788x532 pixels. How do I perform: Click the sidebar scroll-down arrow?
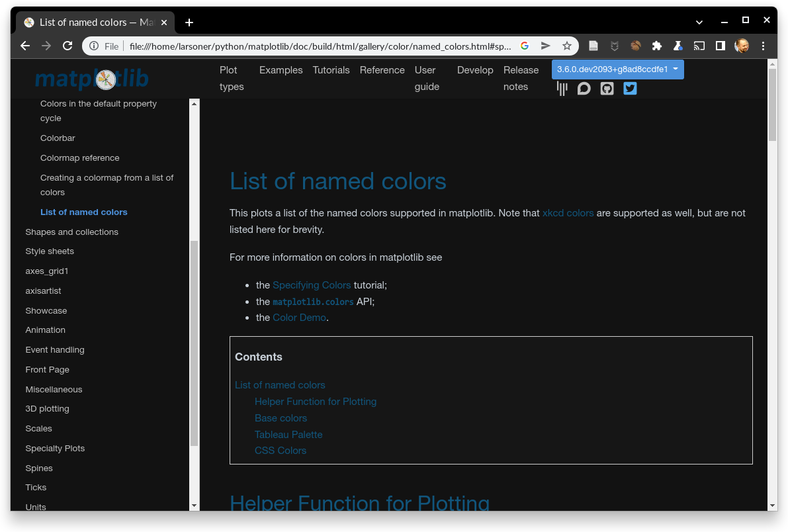(194, 506)
